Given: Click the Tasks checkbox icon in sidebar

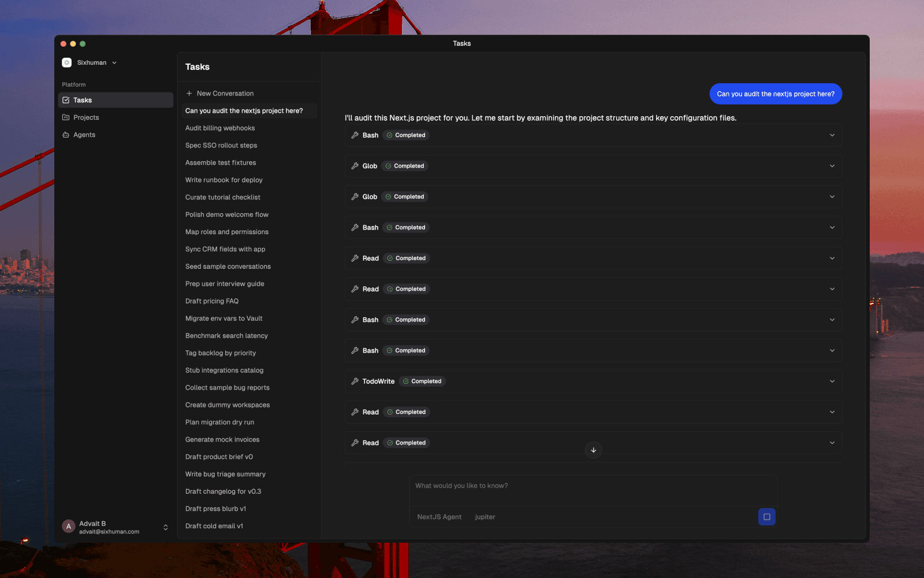Looking at the screenshot, I should [66, 100].
